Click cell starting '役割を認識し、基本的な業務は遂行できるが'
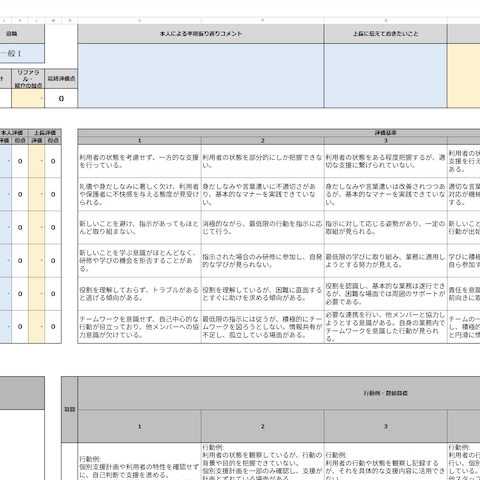The image size is (480, 480). click(385, 294)
